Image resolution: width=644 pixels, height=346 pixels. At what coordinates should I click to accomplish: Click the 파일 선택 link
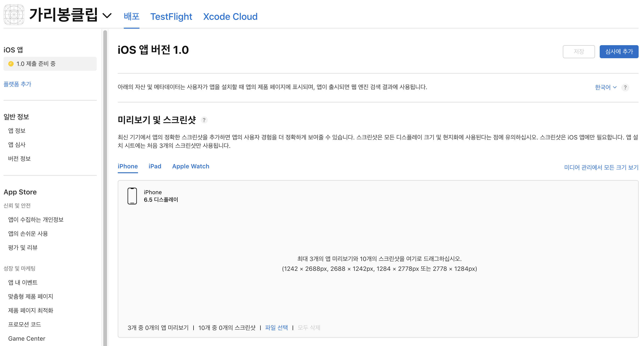[x=276, y=328]
